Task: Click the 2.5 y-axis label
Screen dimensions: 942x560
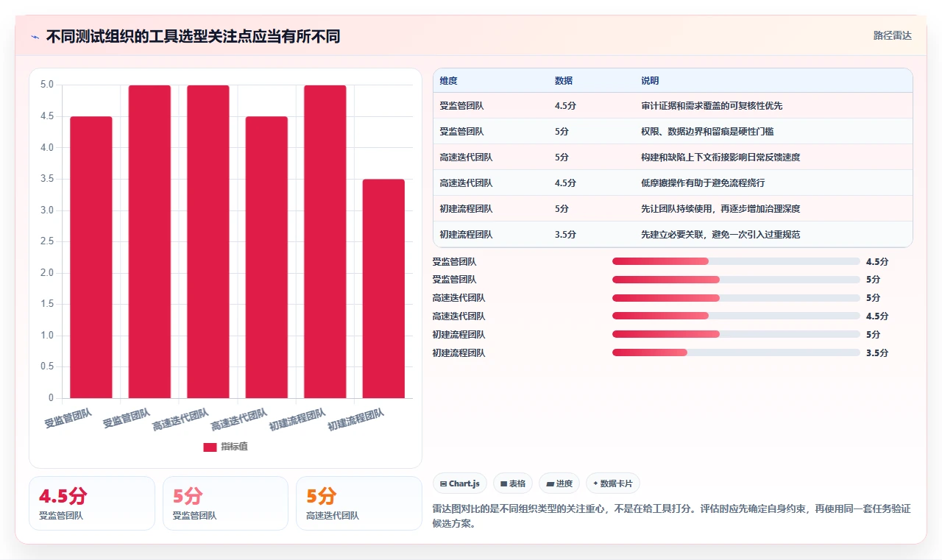Action: [47, 241]
